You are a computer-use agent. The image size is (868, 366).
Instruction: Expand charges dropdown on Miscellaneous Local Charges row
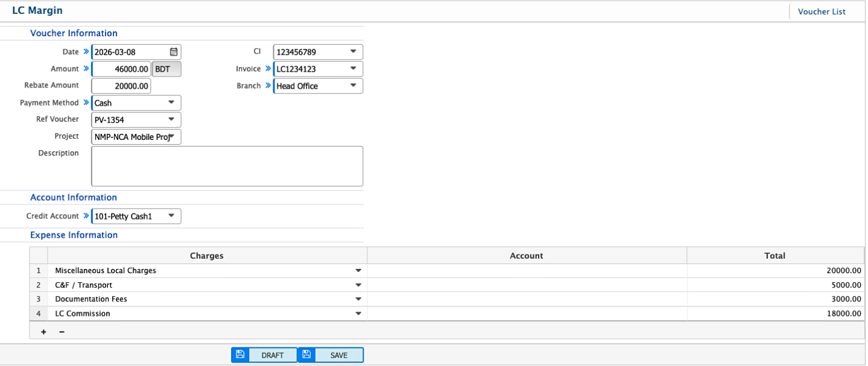click(x=358, y=270)
